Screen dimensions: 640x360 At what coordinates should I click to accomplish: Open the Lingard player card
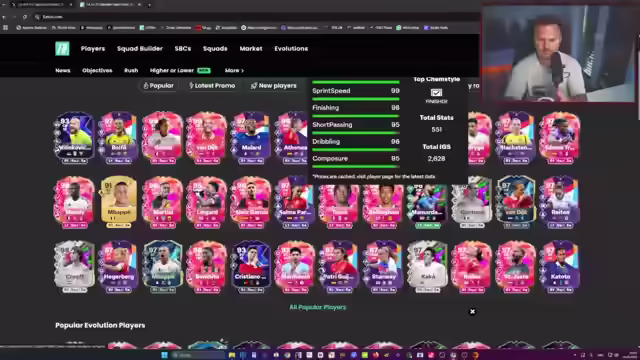coord(207,202)
